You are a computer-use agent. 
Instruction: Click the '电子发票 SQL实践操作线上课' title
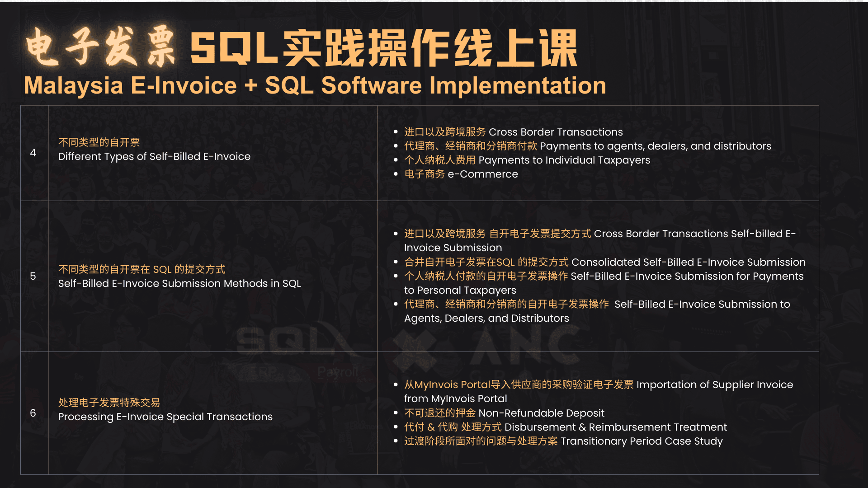click(302, 47)
